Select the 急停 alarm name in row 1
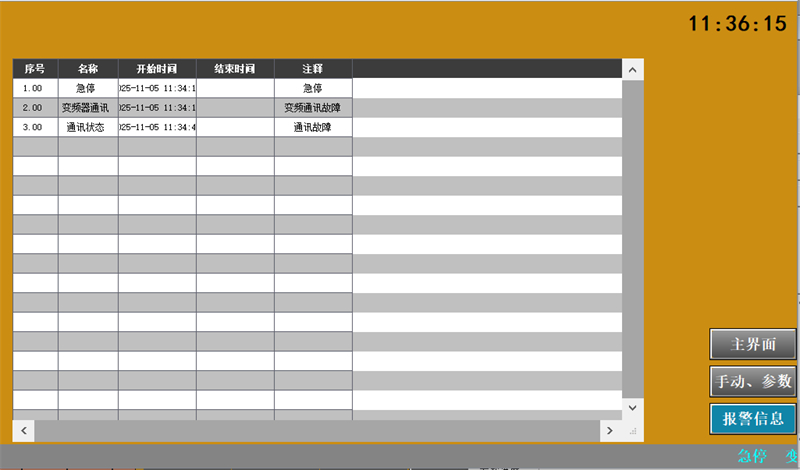 [x=87, y=88]
